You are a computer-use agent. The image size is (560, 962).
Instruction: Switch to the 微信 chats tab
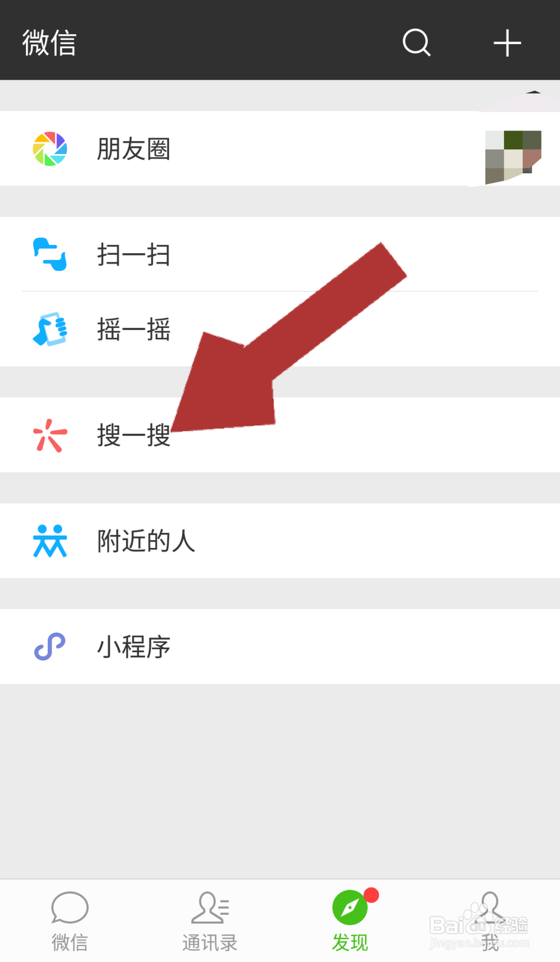coord(70,921)
